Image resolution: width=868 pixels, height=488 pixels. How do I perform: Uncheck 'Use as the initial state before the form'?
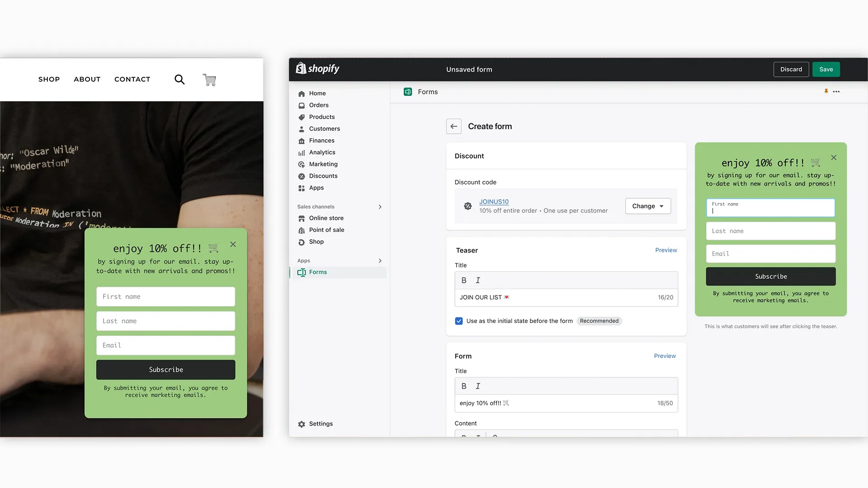click(x=459, y=321)
